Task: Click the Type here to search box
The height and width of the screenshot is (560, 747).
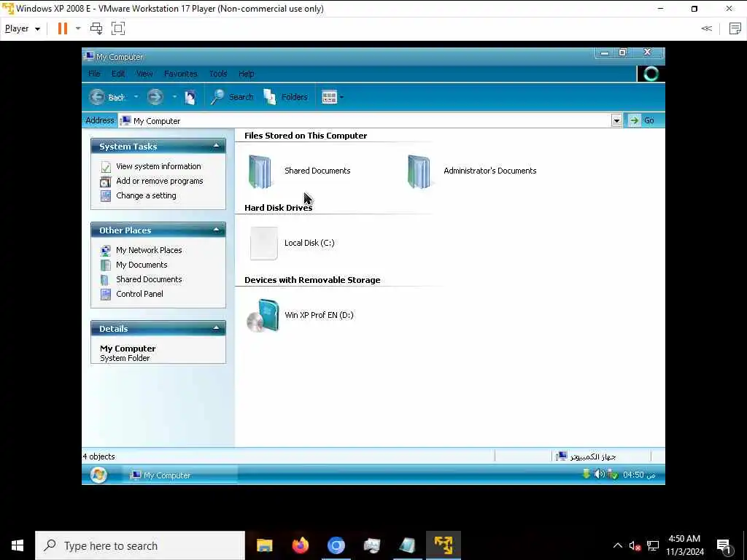Action: (140, 545)
